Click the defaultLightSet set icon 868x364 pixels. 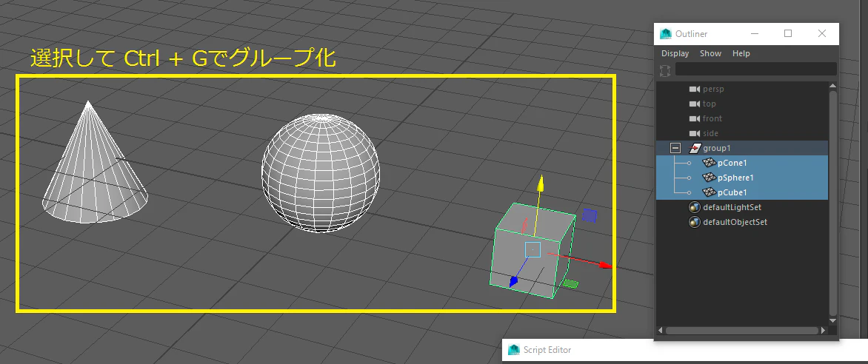pyautogui.click(x=694, y=207)
